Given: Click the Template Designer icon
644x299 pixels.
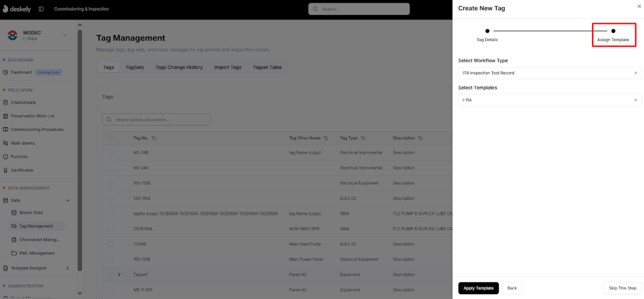Looking at the screenshot, I should tap(6, 268).
